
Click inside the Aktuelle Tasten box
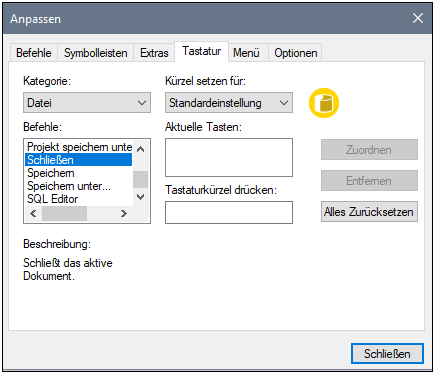coord(229,157)
